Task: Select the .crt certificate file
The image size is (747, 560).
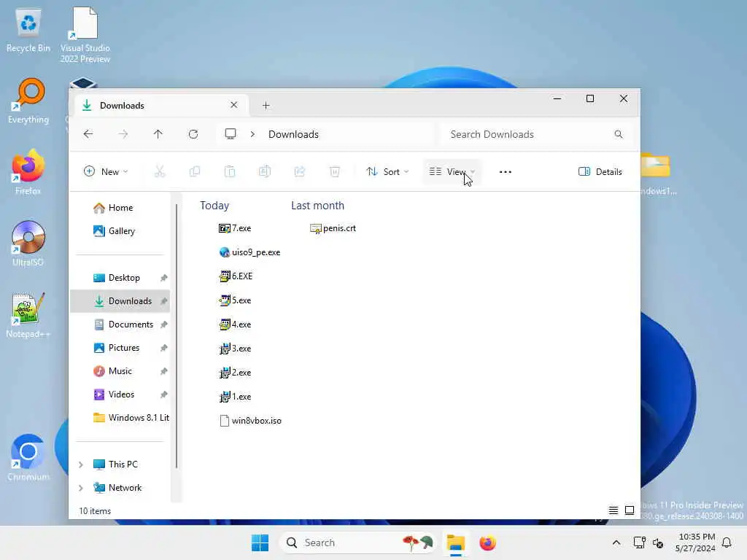Action: click(x=333, y=228)
